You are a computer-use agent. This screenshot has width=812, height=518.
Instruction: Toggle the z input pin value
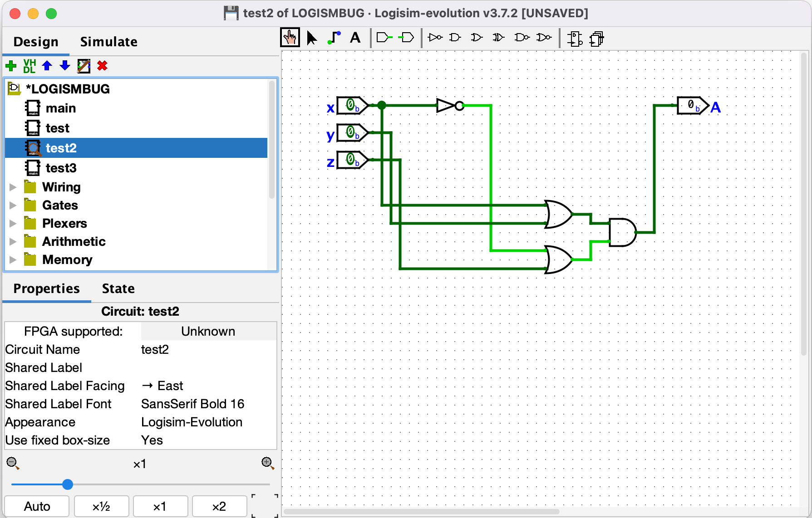[349, 161]
